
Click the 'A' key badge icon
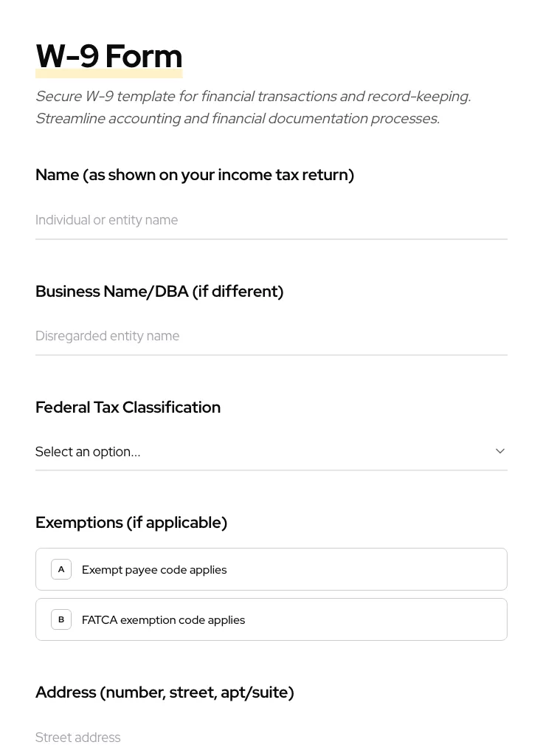(61, 569)
